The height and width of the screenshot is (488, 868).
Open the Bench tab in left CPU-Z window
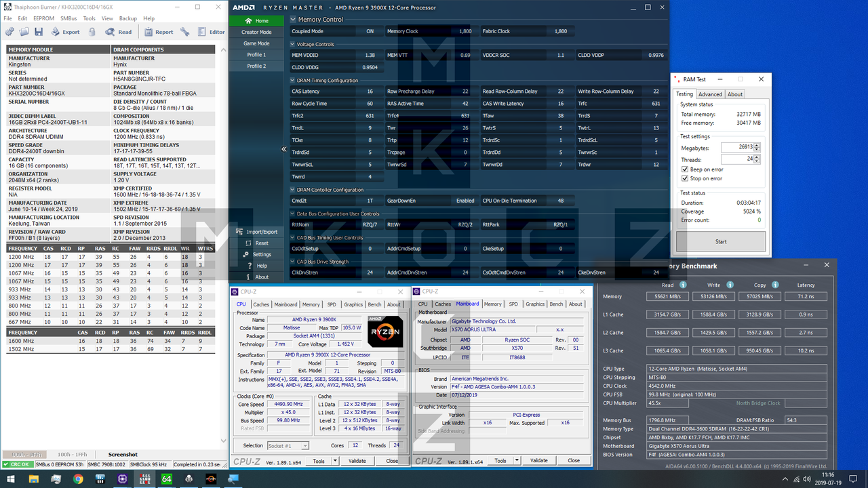374,304
